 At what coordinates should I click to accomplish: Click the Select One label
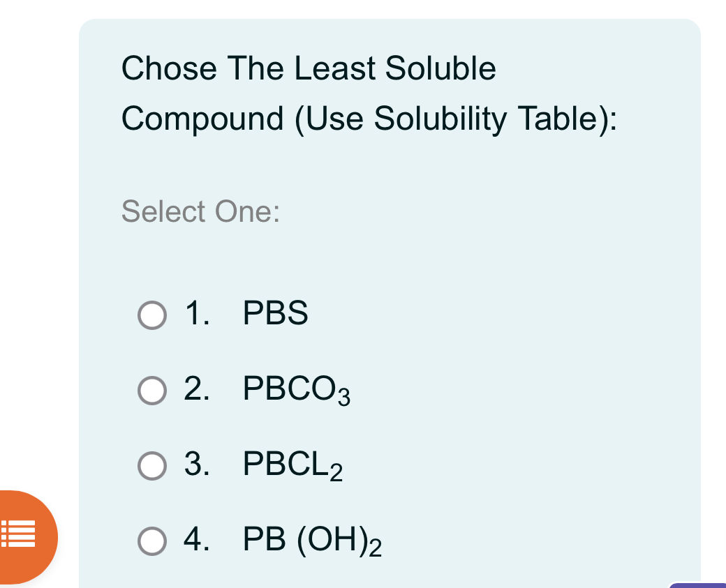201,211
